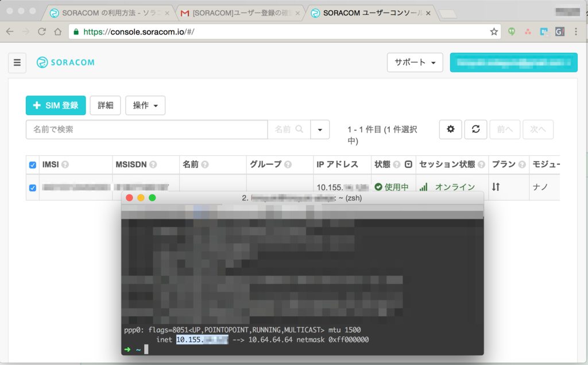This screenshot has height=365, width=588.
Task: Open table settings gear button
Action: [450, 129]
